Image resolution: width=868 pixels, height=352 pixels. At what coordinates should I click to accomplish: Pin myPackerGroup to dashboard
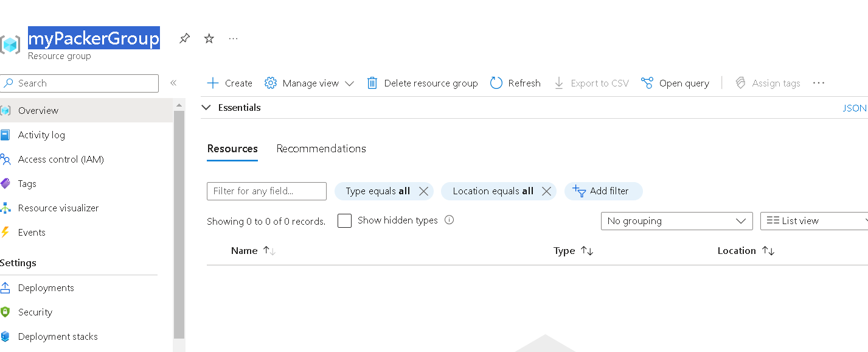[x=184, y=38]
